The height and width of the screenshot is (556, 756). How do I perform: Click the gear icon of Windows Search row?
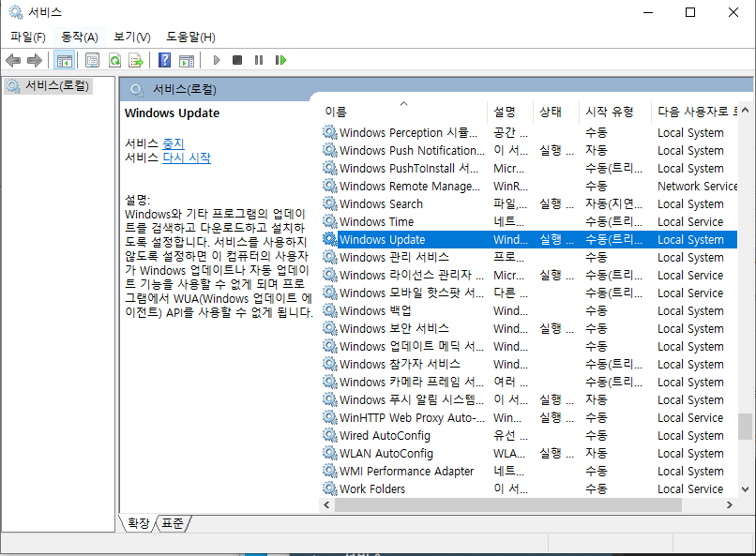(x=330, y=203)
